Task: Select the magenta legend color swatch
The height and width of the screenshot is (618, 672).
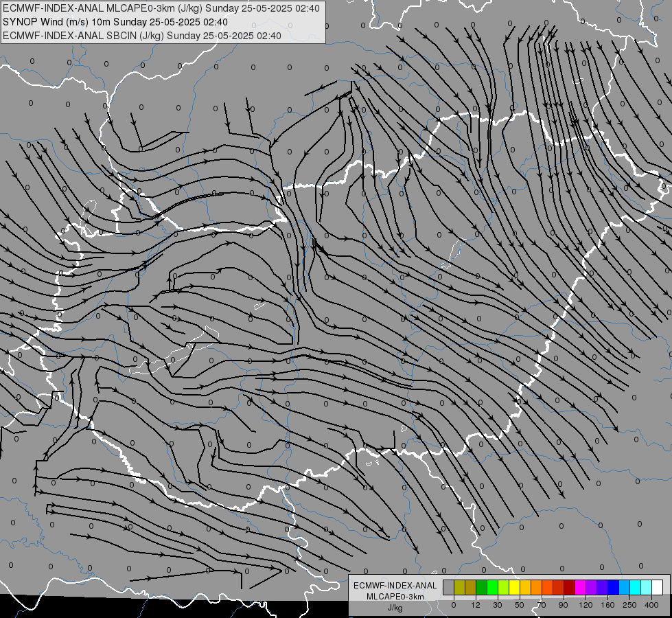Action: coord(580,588)
